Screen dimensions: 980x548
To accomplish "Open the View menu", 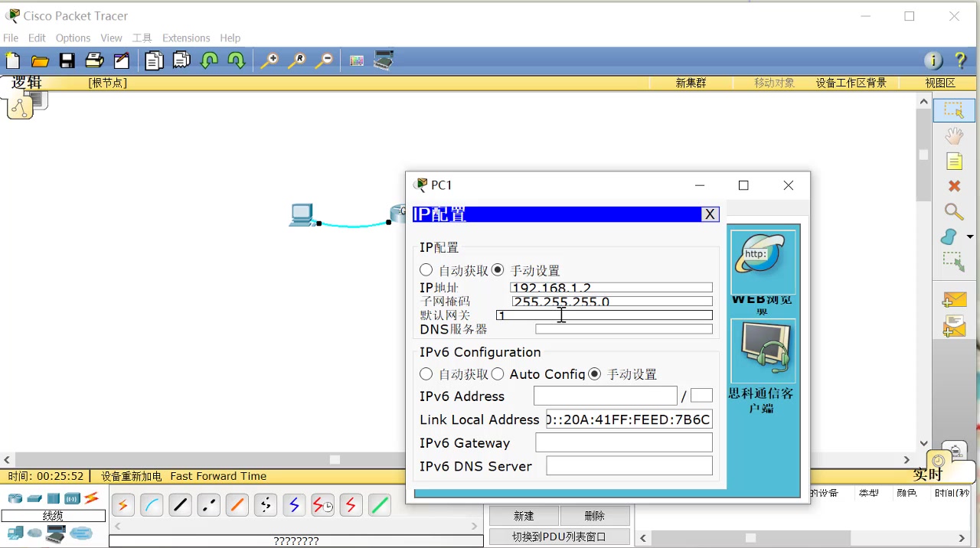I will point(111,38).
